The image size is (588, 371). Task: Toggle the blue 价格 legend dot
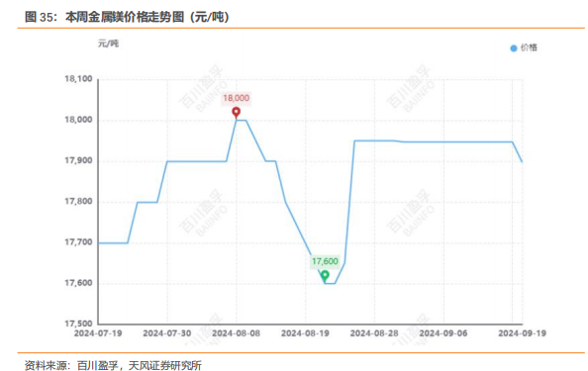(514, 48)
